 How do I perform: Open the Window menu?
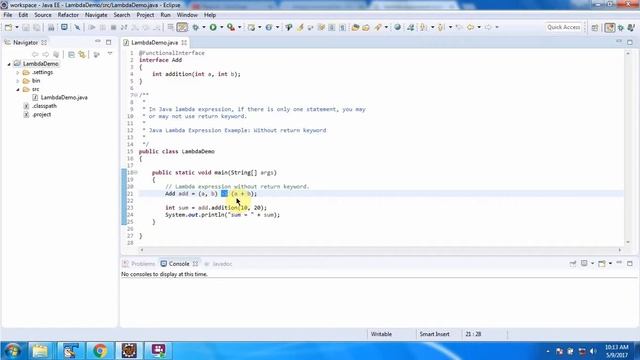click(x=187, y=15)
